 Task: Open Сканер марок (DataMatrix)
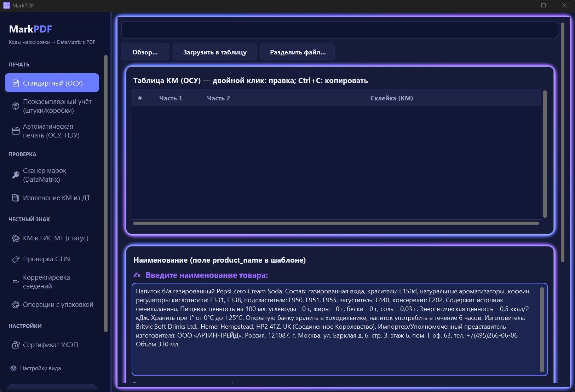point(52,175)
